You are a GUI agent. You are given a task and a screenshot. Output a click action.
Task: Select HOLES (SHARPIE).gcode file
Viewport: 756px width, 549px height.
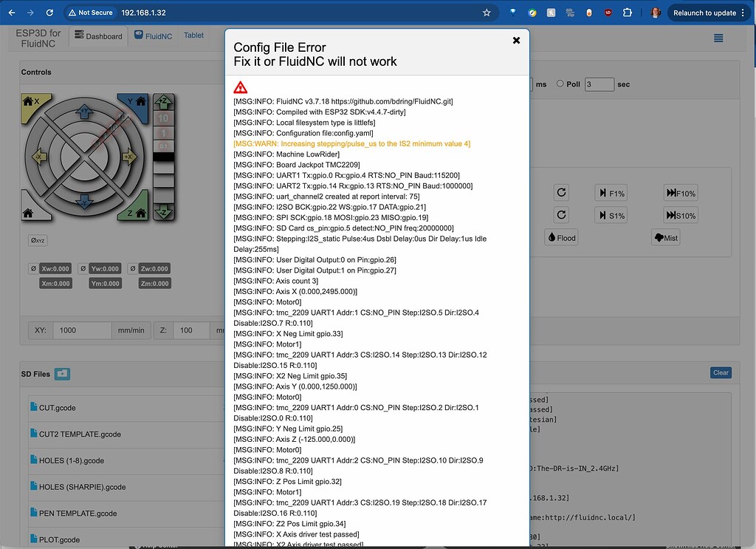coord(83,487)
